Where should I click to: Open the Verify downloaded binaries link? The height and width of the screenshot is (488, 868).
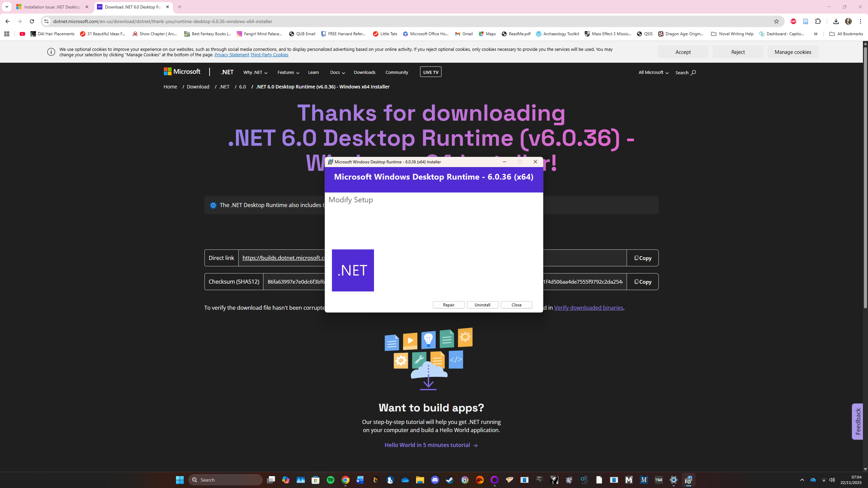[x=588, y=308]
